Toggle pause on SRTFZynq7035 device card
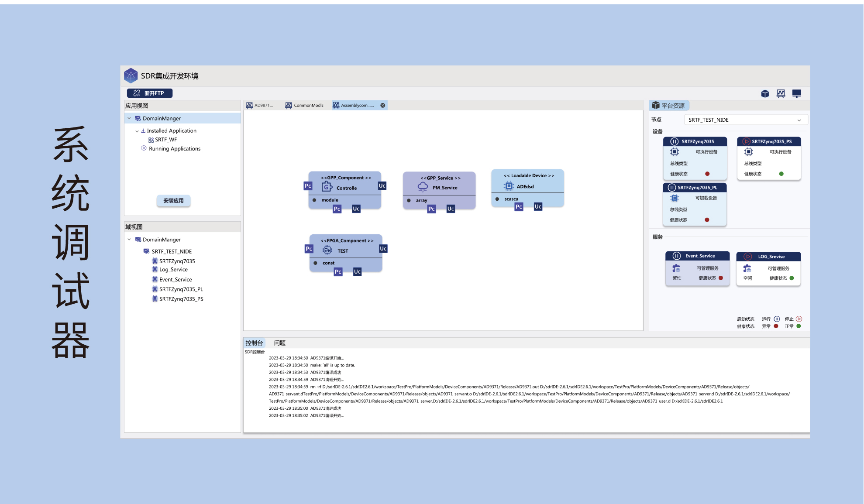864x504 pixels. 675,141
